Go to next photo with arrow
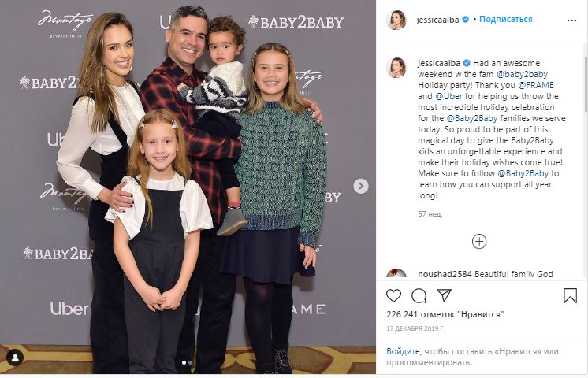588x378 pixels. (361, 186)
